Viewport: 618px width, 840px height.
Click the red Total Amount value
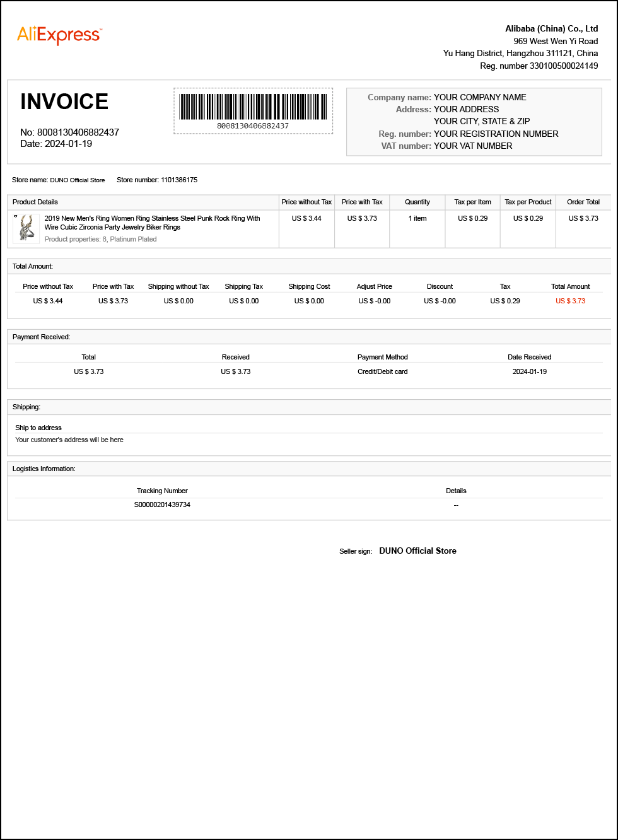pyautogui.click(x=570, y=301)
